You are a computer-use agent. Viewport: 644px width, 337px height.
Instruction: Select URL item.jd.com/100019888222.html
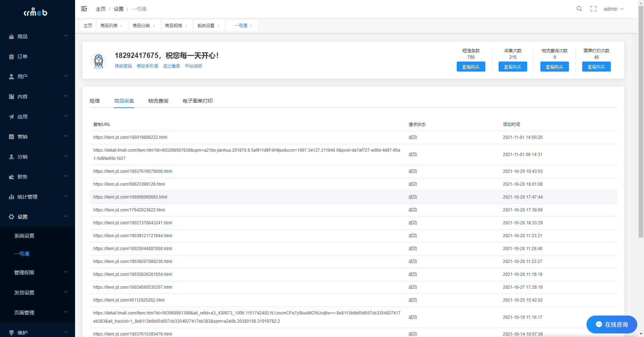(x=130, y=137)
